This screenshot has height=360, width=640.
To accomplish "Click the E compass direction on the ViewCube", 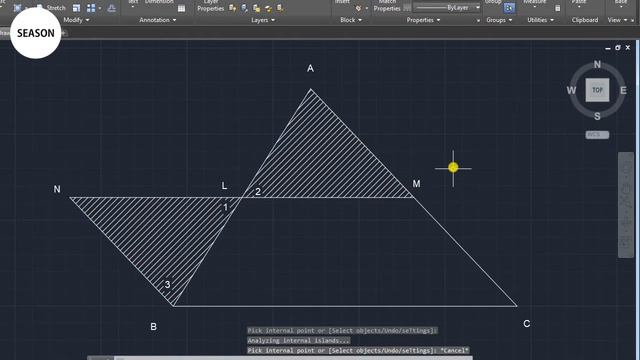I will point(623,91).
